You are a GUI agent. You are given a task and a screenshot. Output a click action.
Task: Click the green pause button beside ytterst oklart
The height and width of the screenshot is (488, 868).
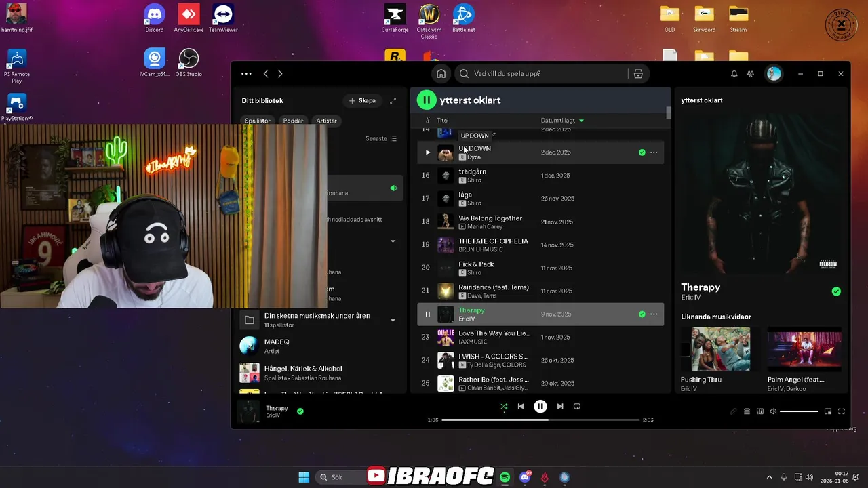(x=427, y=100)
